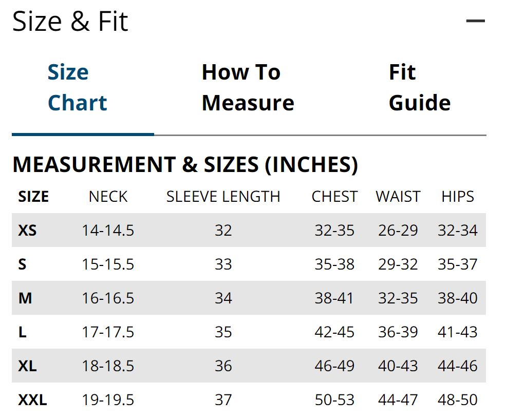506x420 pixels.
Task: Switch to How To Measure tab
Action: coord(248,87)
